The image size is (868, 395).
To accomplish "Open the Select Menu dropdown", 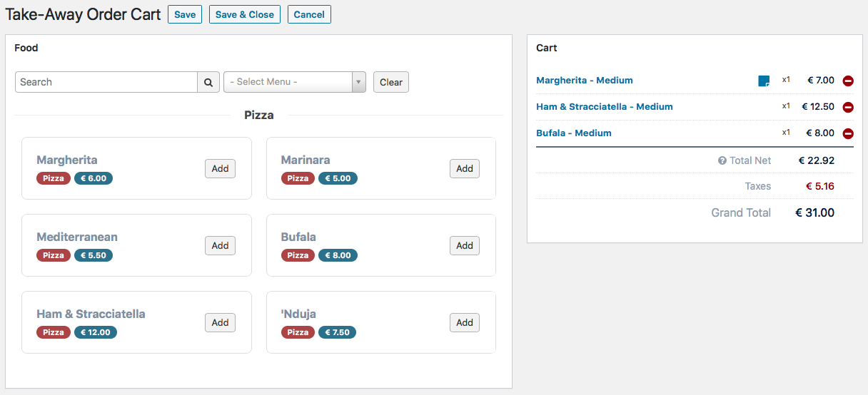I will coord(294,82).
